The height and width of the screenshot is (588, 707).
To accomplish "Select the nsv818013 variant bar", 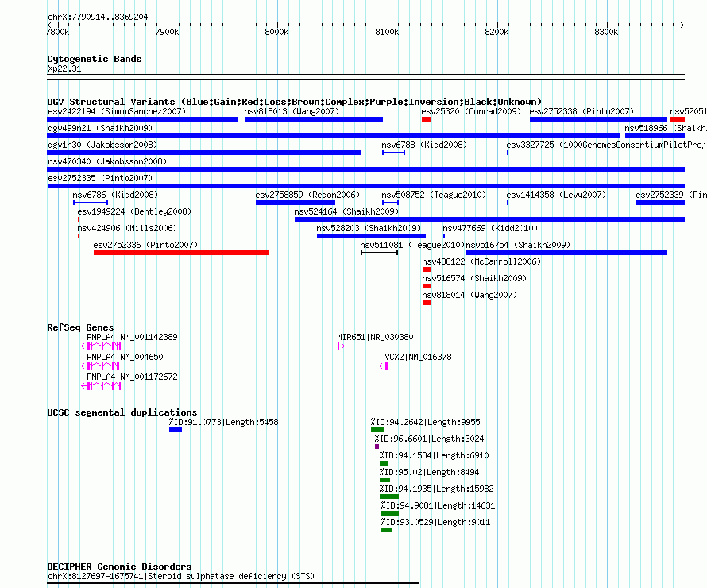I will pos(314,119).
